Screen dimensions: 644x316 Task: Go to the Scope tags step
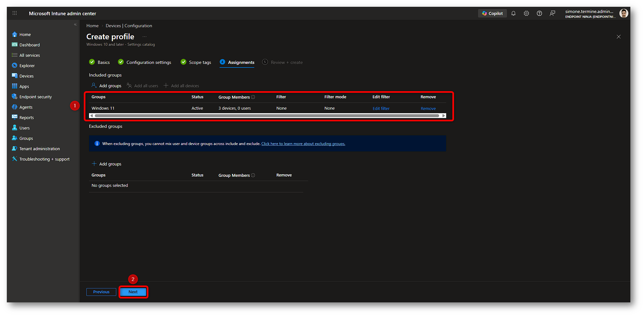(x=200, y=62)
